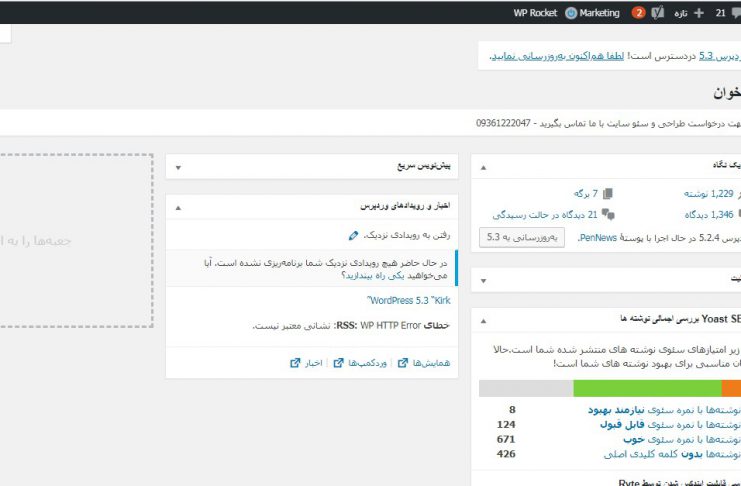Collapse the Yoast SEO posts overview widget
Screen dimensions: 741x486
click(x=483, y=320)
